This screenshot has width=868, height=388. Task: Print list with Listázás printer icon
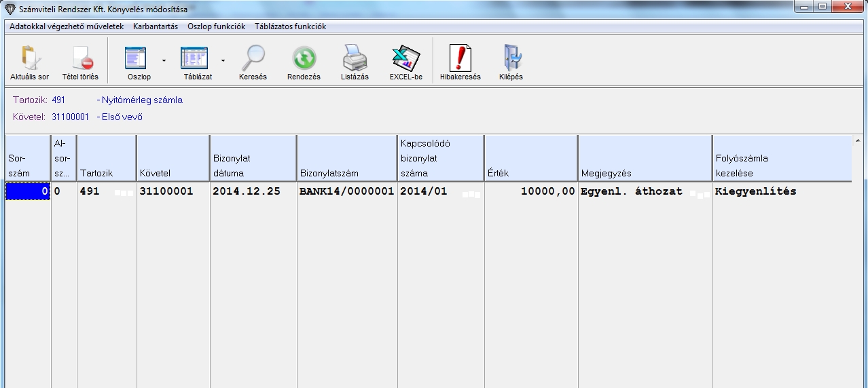click(x=355, y=60)
